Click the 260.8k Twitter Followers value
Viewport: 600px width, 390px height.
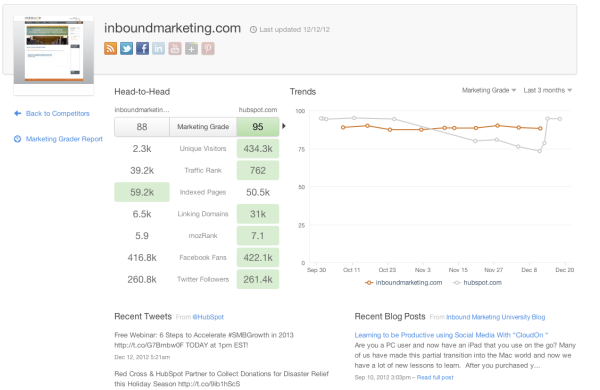(x=142, y=279)
